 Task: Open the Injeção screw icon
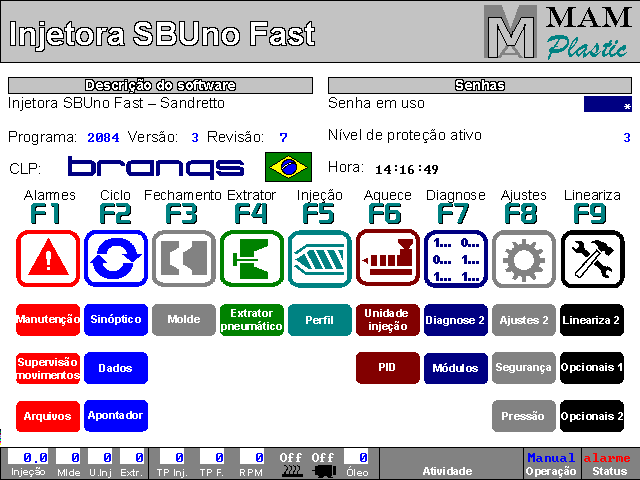320,258
